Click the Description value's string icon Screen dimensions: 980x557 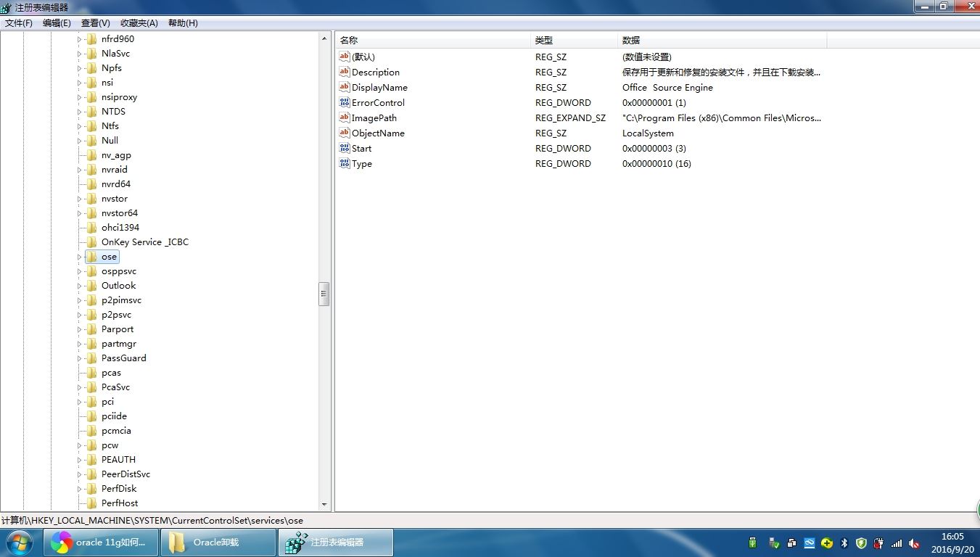tap(345, 72)
